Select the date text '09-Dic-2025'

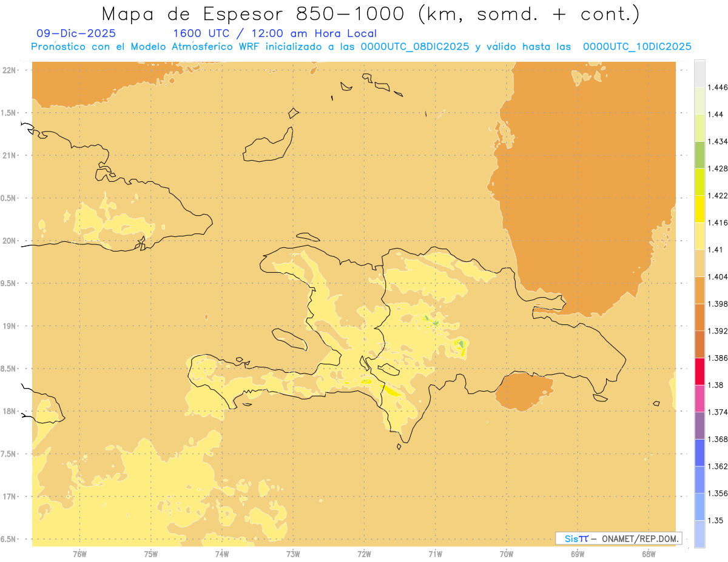coord(76,33)
